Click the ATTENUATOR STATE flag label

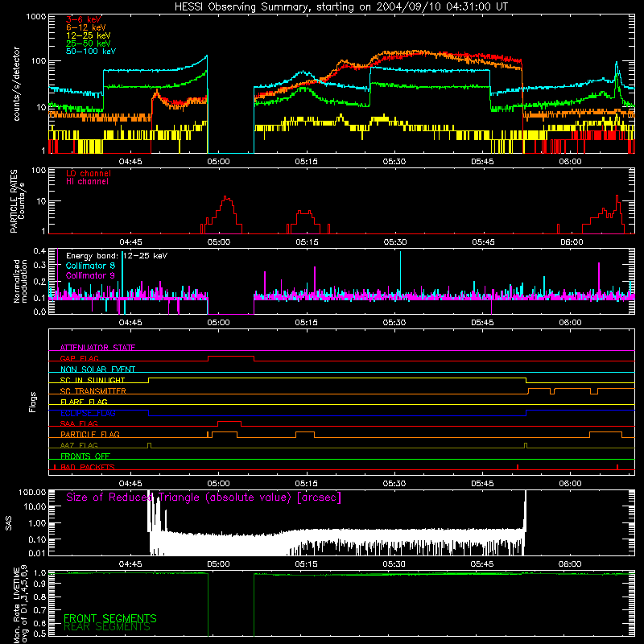[x=97, y=348]
